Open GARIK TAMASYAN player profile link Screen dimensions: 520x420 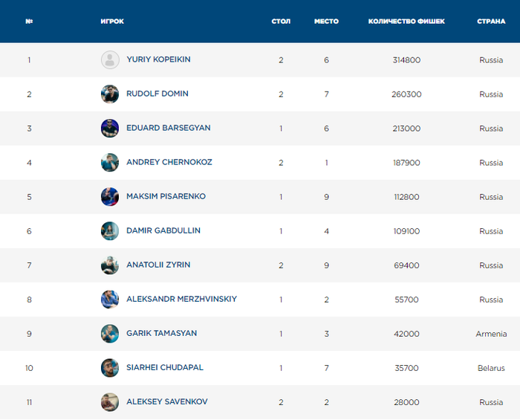[x=161, y=333]
